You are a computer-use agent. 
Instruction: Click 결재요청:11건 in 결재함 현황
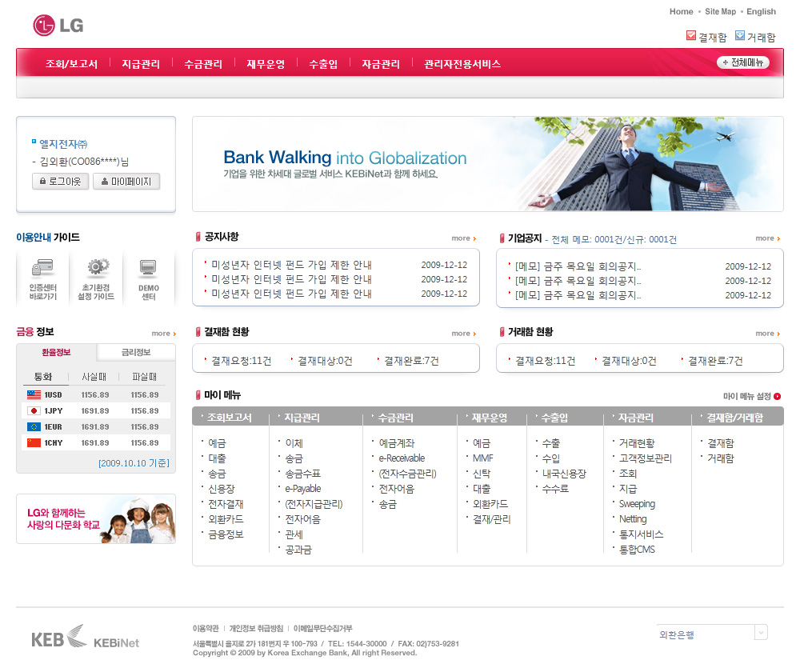tap(242, 361)
